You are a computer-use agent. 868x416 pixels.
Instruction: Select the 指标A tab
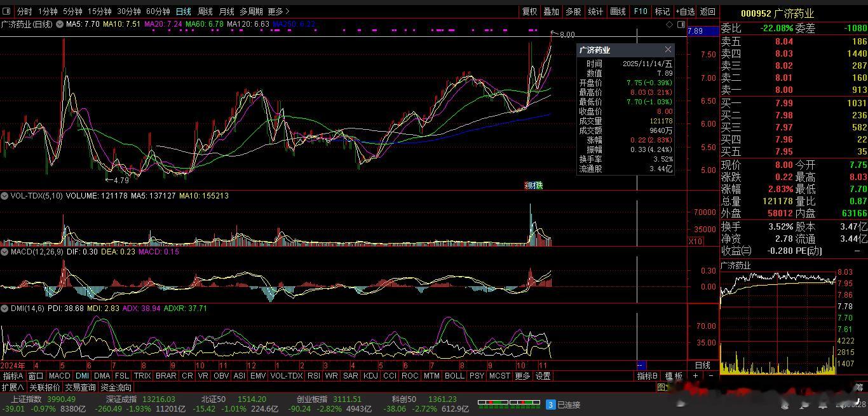[13, 376]
